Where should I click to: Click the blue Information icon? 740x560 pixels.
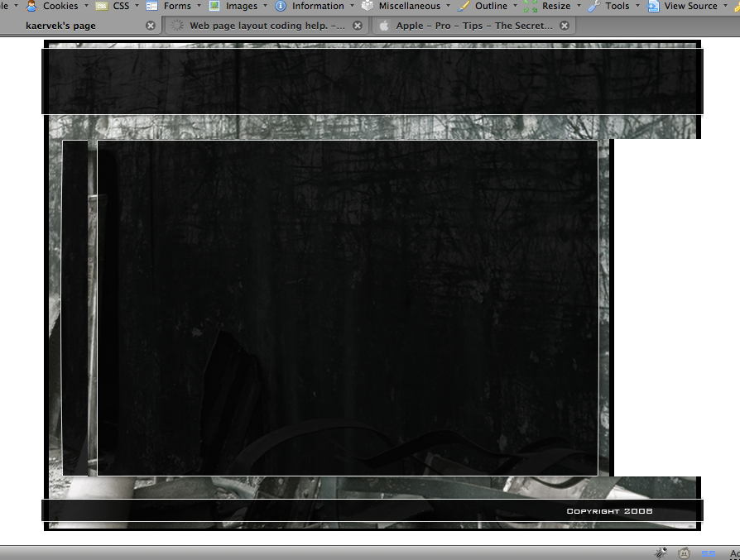coord(281,6)
